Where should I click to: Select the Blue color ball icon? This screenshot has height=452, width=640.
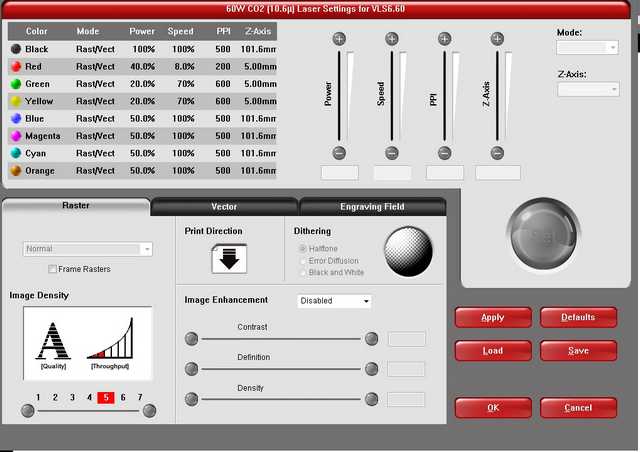[x=16, y=118]
